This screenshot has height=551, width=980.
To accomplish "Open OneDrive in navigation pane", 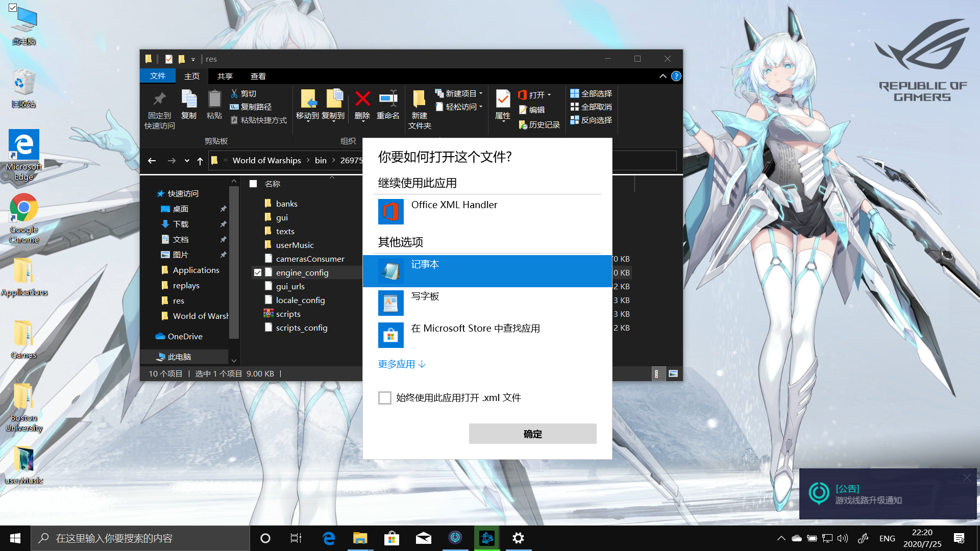I will click(x=185, y=337).
